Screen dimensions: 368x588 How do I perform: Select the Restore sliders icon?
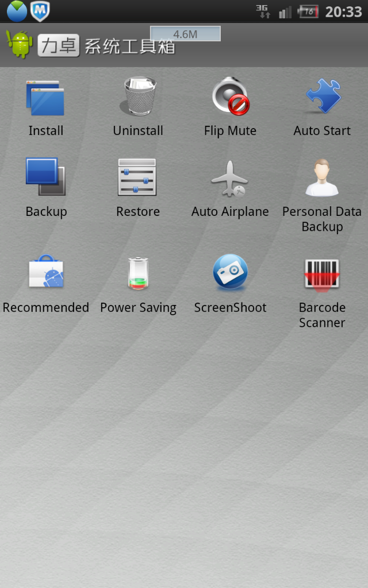(137, 177)
